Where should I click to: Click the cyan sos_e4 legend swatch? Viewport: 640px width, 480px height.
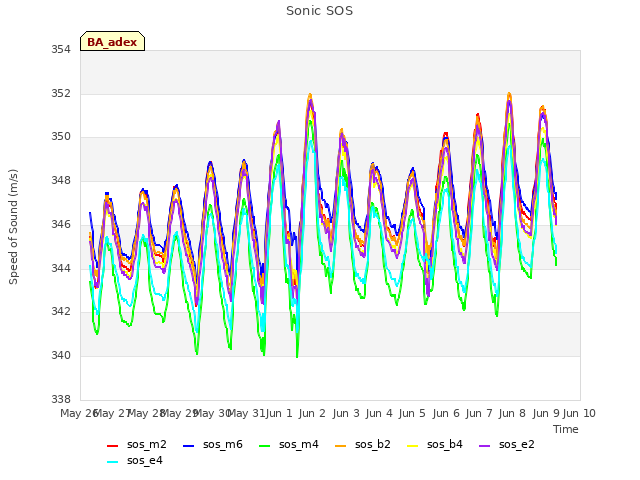coord(112,462)
